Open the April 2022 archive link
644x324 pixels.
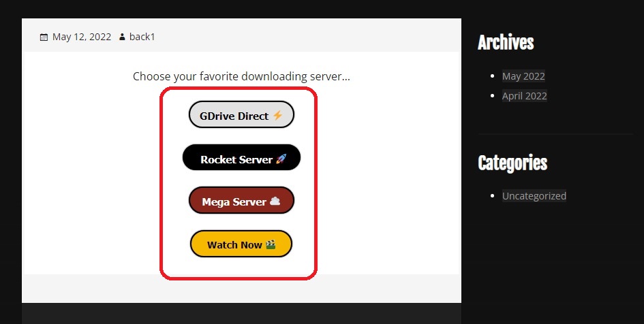(525, 96)
